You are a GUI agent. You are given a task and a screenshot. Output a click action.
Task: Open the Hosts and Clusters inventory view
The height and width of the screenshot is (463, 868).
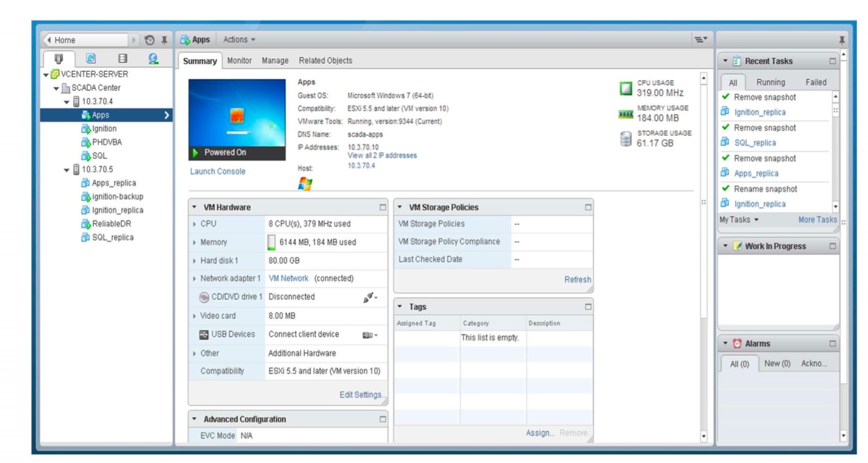tap(59, 59)
